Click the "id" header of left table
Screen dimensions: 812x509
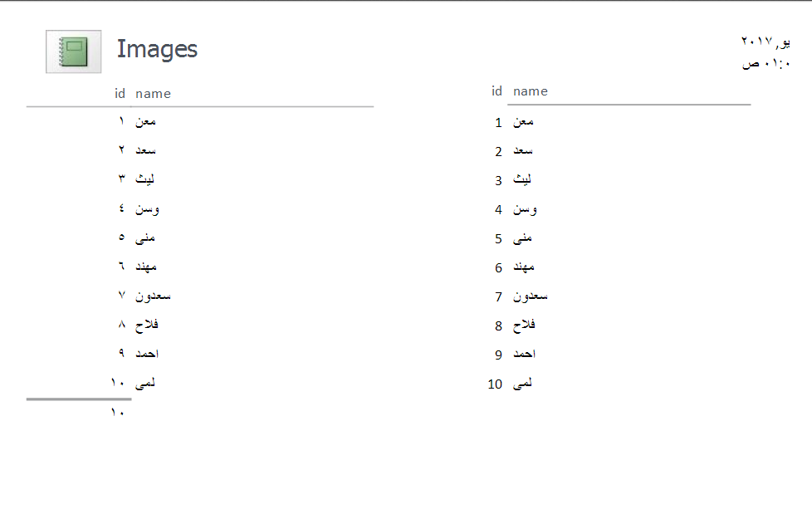tap(120, 93)
